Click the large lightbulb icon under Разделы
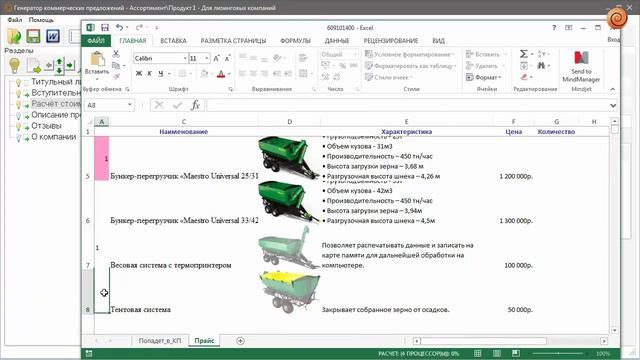Viewport: 640px width, 360px height. click(x=14, y=65)
